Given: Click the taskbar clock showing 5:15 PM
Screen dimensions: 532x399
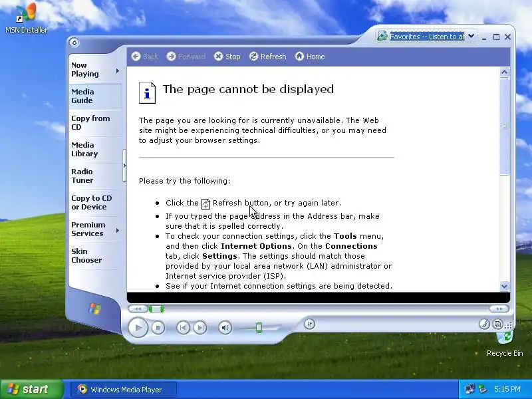Looking at the screenshot, I should pos(507,389).
